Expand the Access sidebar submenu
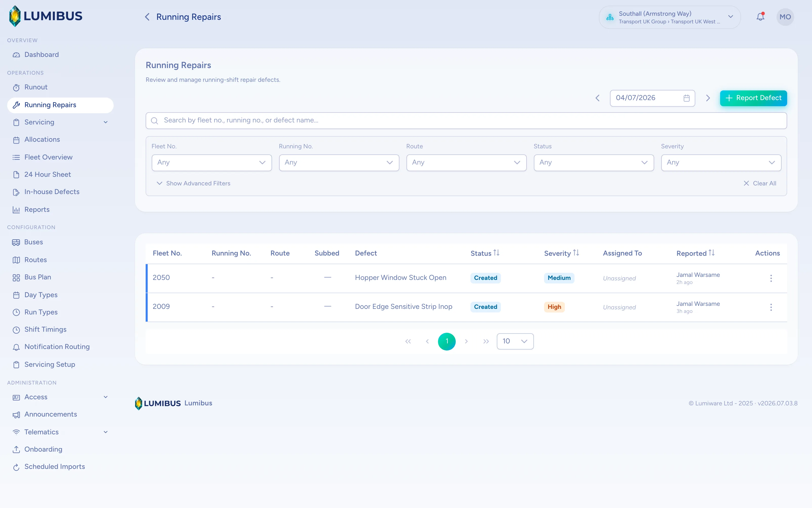This screenshot has height=508, width=812. coord(106,397)
